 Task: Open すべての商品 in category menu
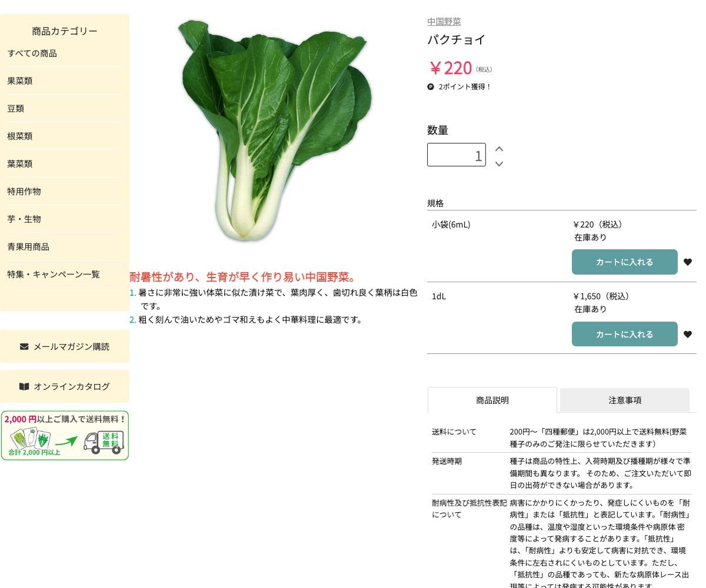[x=32, y=54]
